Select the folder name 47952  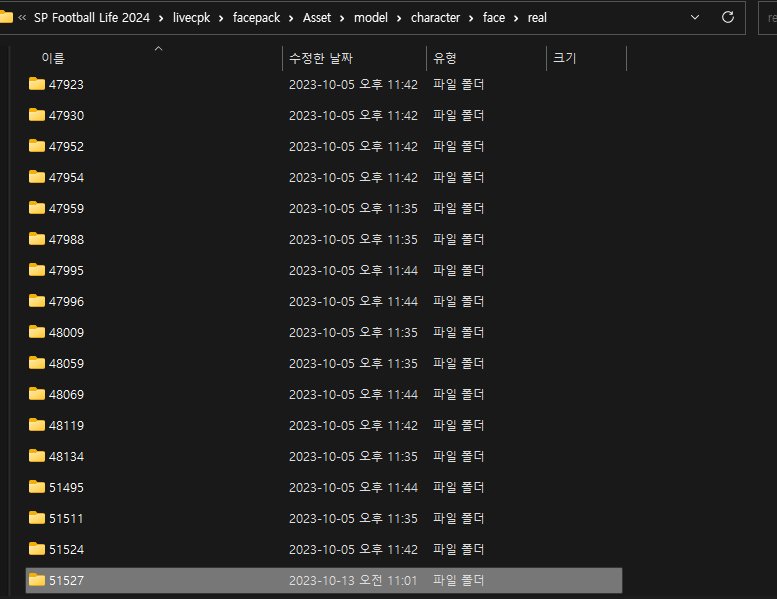[x=66, y=146]
